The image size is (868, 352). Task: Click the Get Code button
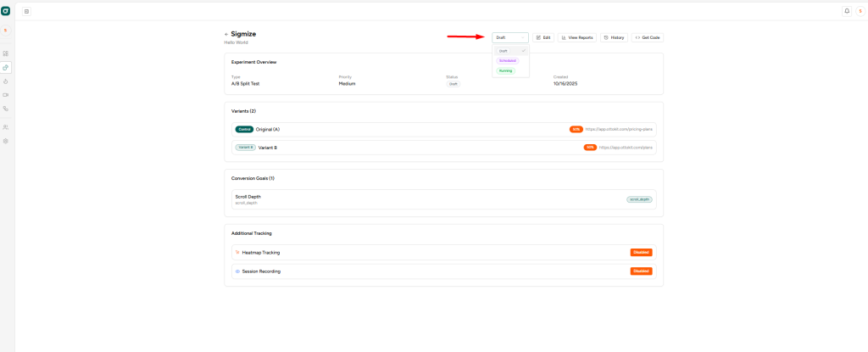coord(647,37)
